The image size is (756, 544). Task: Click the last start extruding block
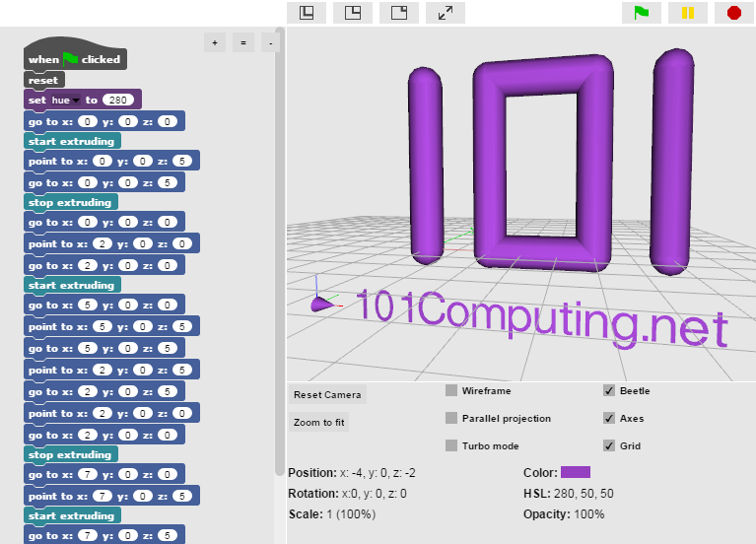(72, 515)
